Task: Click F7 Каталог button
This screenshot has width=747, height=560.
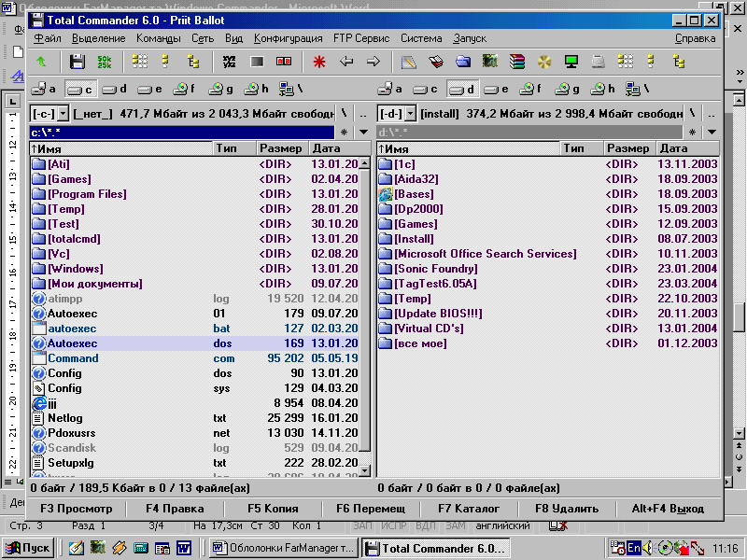Action: 469,509
